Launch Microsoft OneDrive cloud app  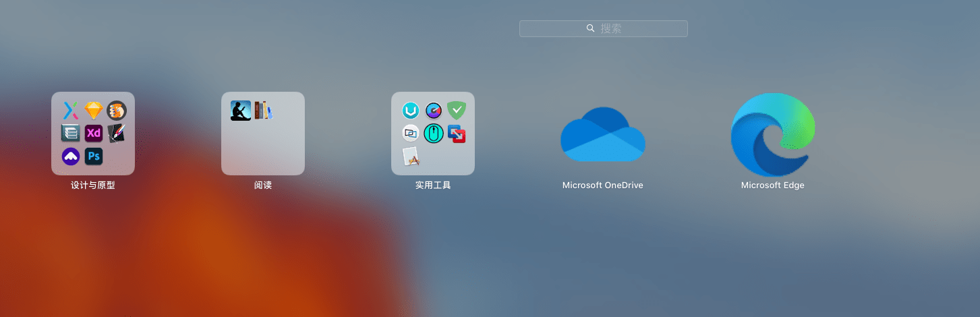point(603,134)
